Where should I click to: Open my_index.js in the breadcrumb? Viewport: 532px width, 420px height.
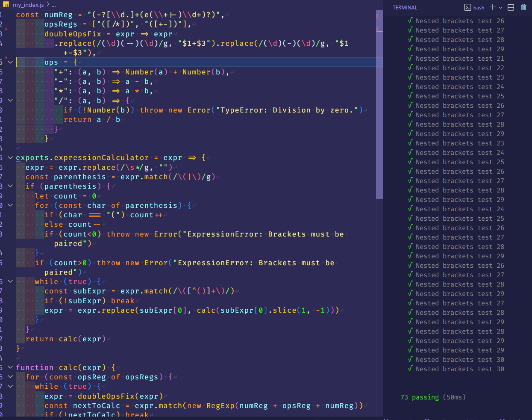(28, 5)
